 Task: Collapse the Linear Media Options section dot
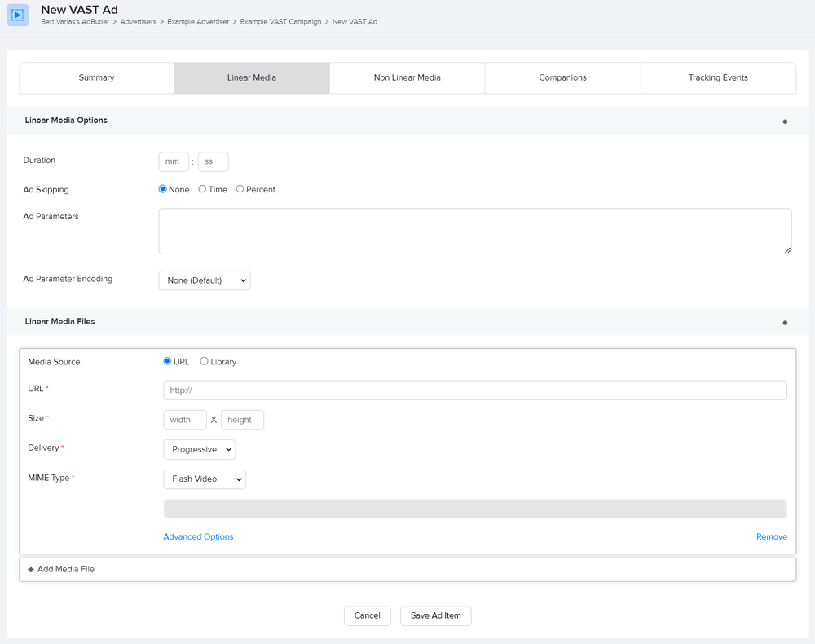tap(785, 121)
